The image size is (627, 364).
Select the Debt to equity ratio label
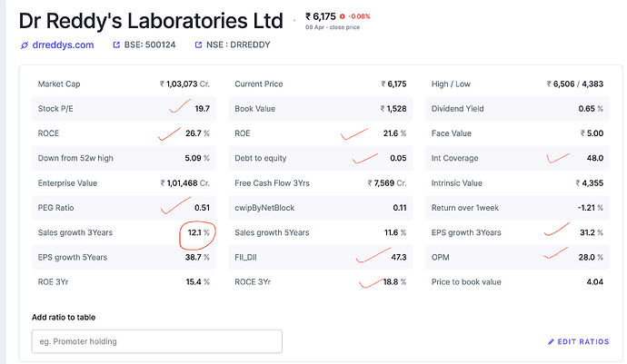point(261,158)
